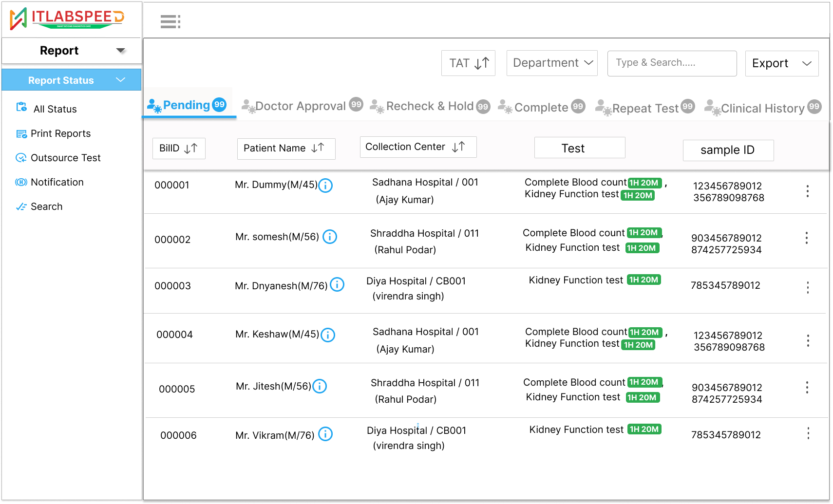
Task: Click sort arrows on BillD column
Action: click(190, 149)
